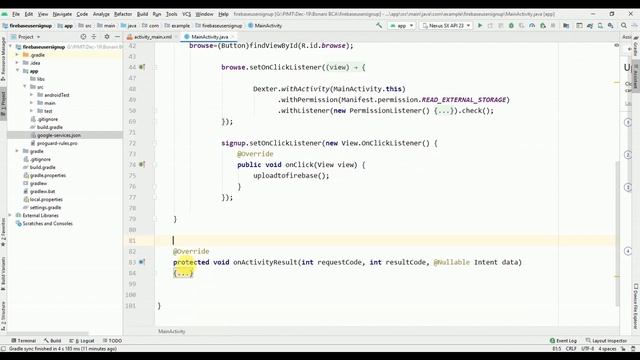Open the VCS menu
This screenshot has height=360, width=640.
[186, 14]
